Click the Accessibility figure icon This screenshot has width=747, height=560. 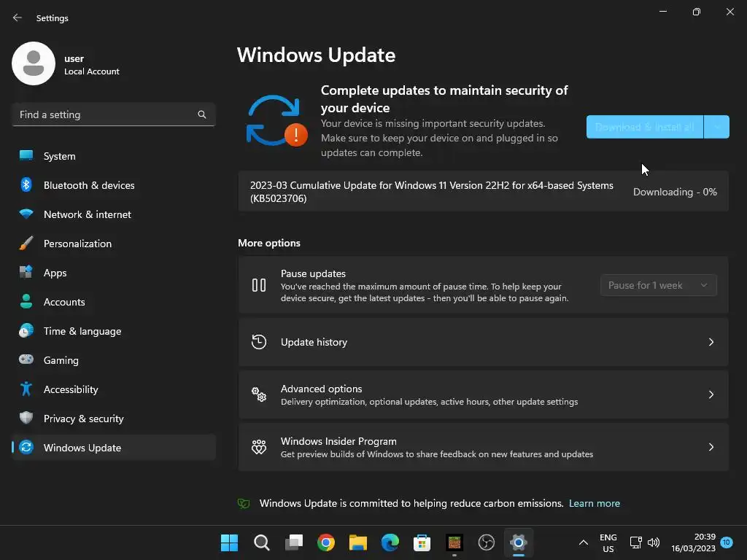pyautogui.click(x=26, y=389)
